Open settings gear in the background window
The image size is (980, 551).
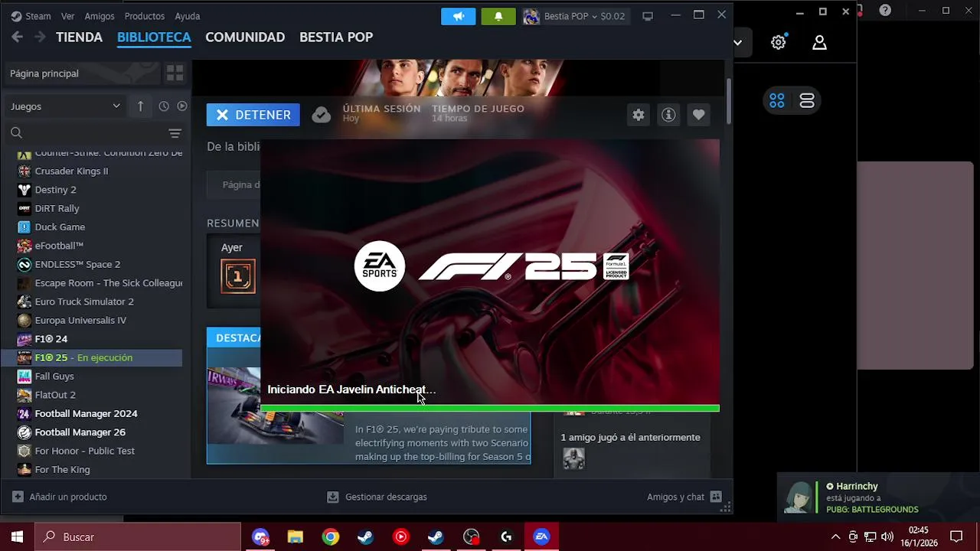click(x=779, y=43)
